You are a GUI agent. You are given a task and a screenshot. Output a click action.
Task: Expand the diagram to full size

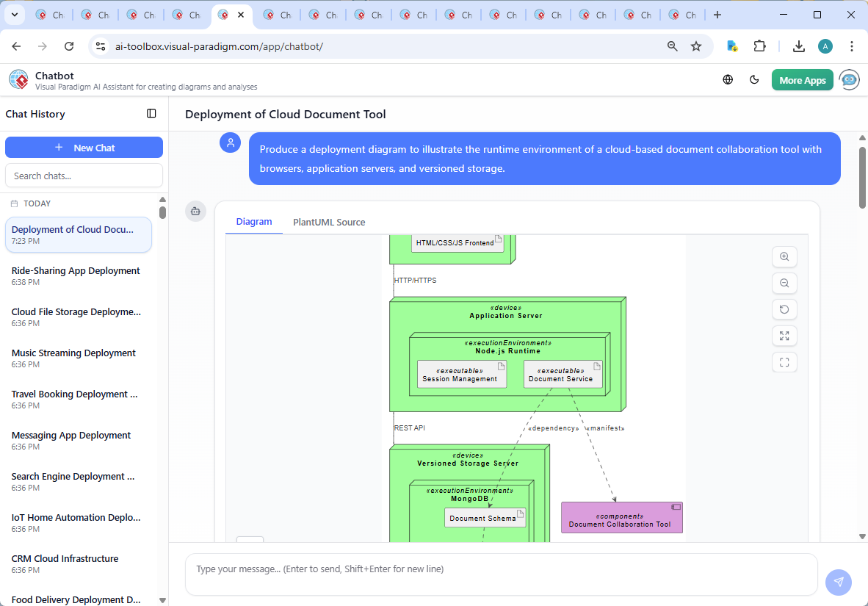tap(784, 336)
